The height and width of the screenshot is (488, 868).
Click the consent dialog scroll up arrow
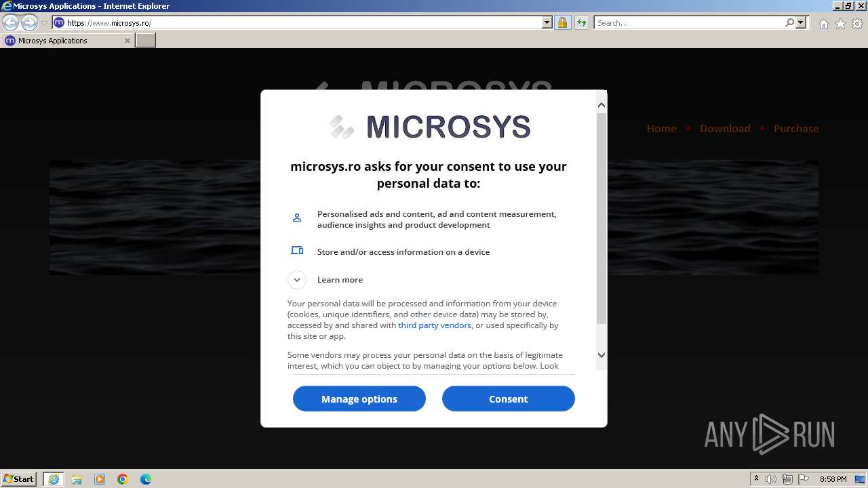click(x=601, y=105)
